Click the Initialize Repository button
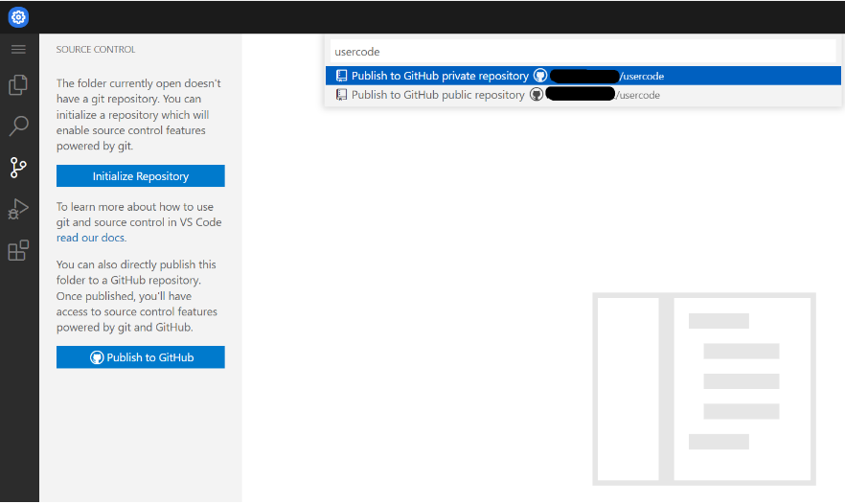This screenshot has width=845, height=504. (140, 176)
